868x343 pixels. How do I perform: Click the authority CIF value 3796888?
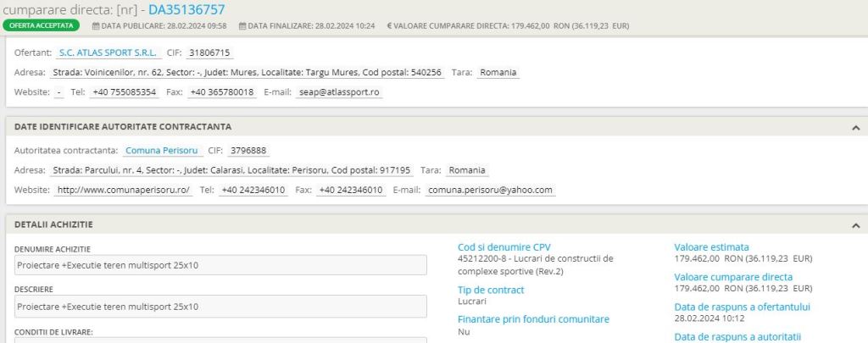(x=248, y=151)
